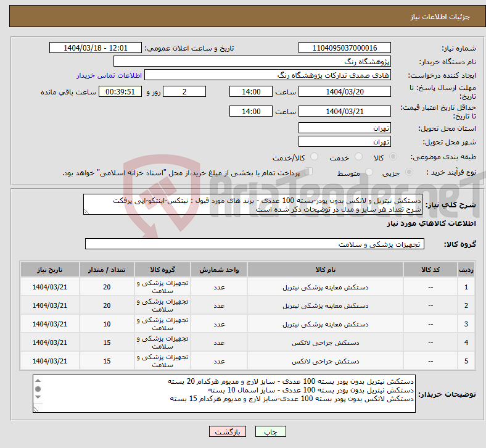Viewport: 486px width, 448px height.
Task: Click the تاریخ نیاز column header
Action: tap(49, 270)
